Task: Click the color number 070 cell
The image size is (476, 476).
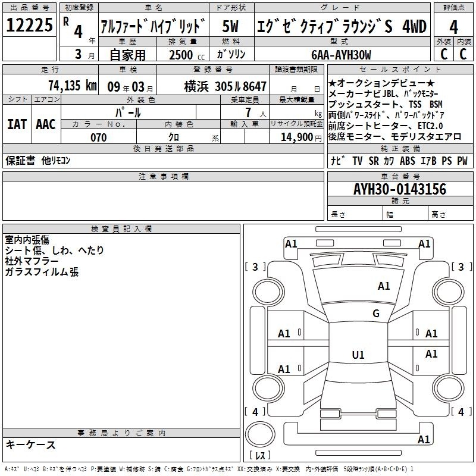Action: point(98,137)
